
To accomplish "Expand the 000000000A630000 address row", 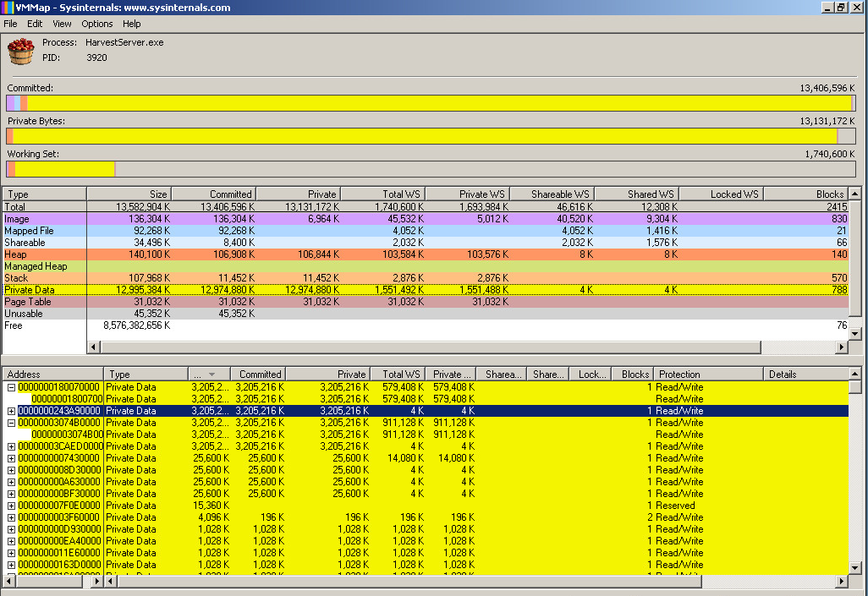I will click(x=11, y=482).
